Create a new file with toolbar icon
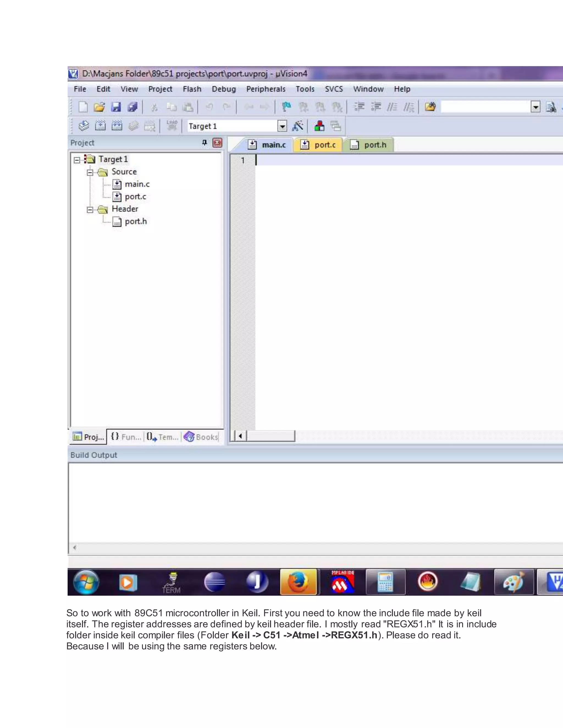Viewport: 563px width, 728px height. coord(83,107)
